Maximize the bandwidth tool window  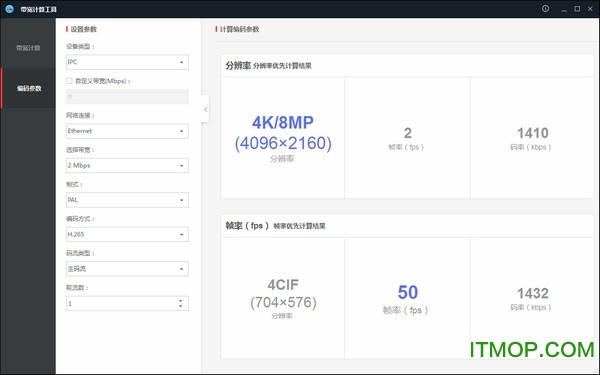tap(577, 8)
